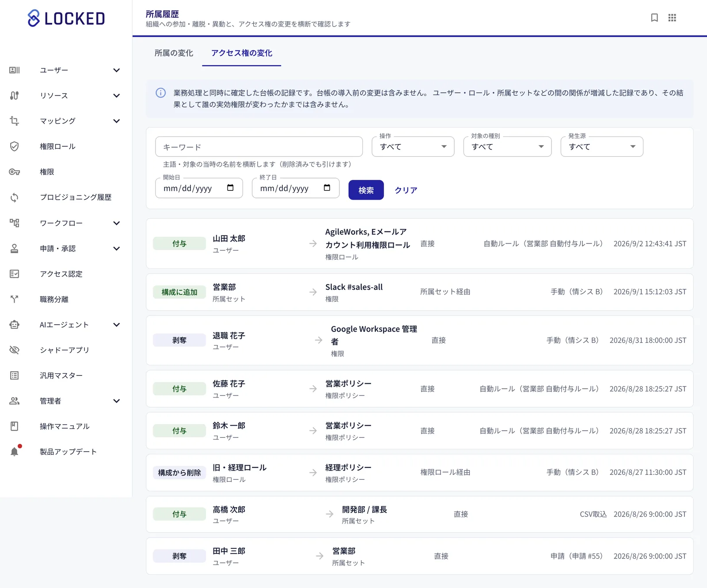Click the ワークフロー sidebar icon

[15, 223]
